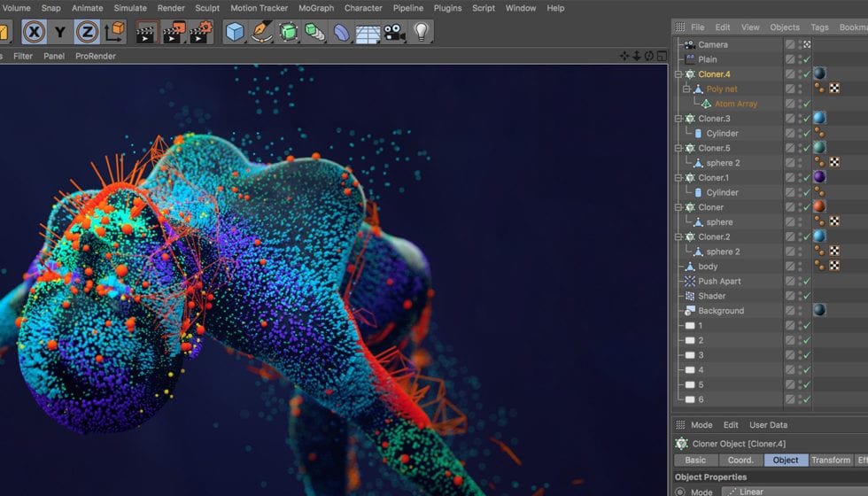Toggle the Y axis lock
Screen dimensions: 868x496
[x=60, y=32]
